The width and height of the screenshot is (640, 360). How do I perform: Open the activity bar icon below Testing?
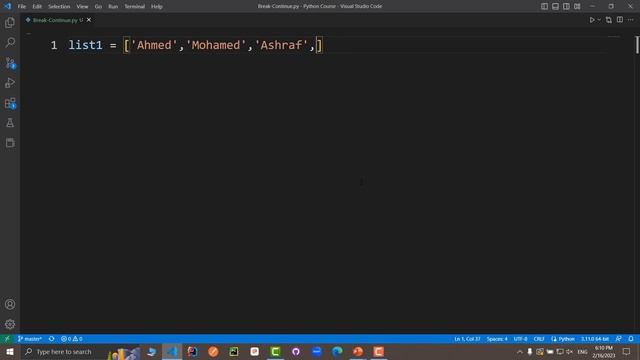10,143
